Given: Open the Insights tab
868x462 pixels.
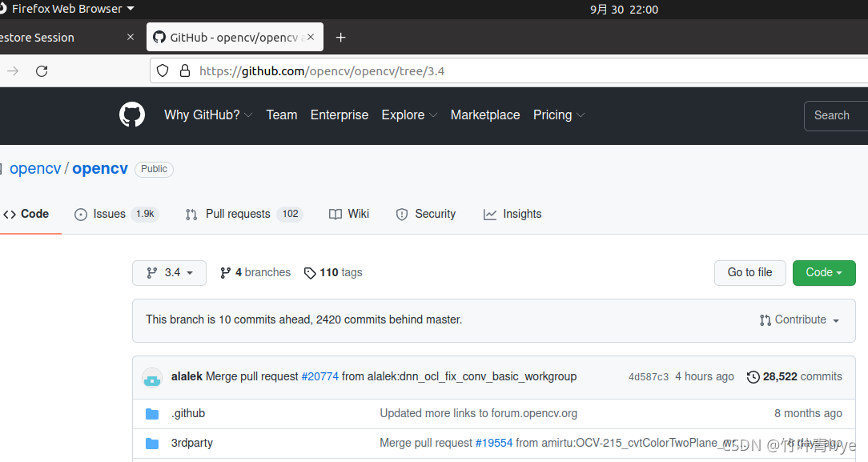Looking at the screenshot, I should 512,214.
